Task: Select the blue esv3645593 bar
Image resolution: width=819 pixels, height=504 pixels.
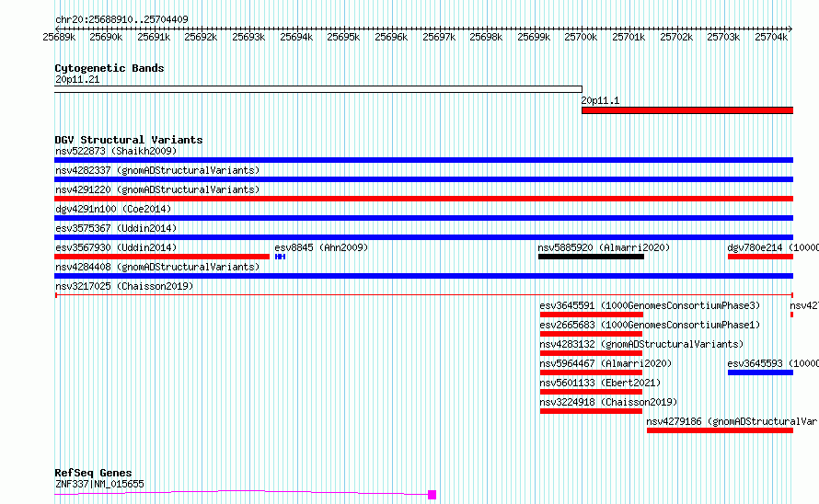Action: [x=760, y=372]
